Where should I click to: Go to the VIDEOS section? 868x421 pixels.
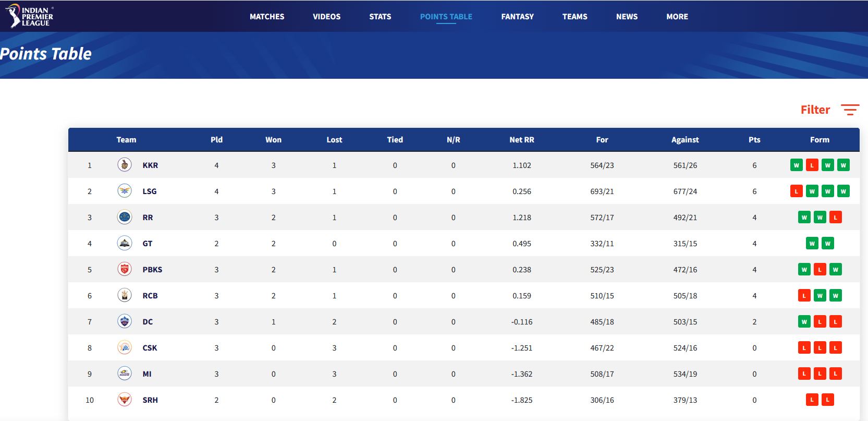(327, 17)
